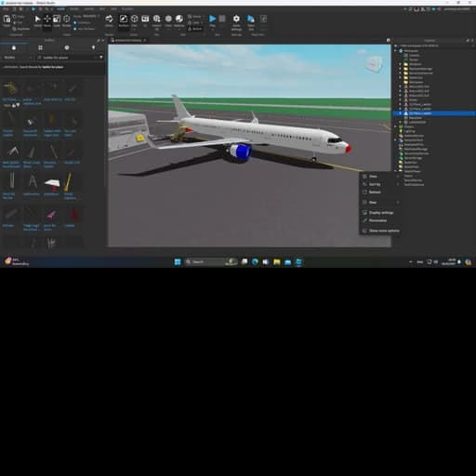This screenshot has width=476, height=476.
Task: Activate the Scale tool
Action: (x=57, y=20)
